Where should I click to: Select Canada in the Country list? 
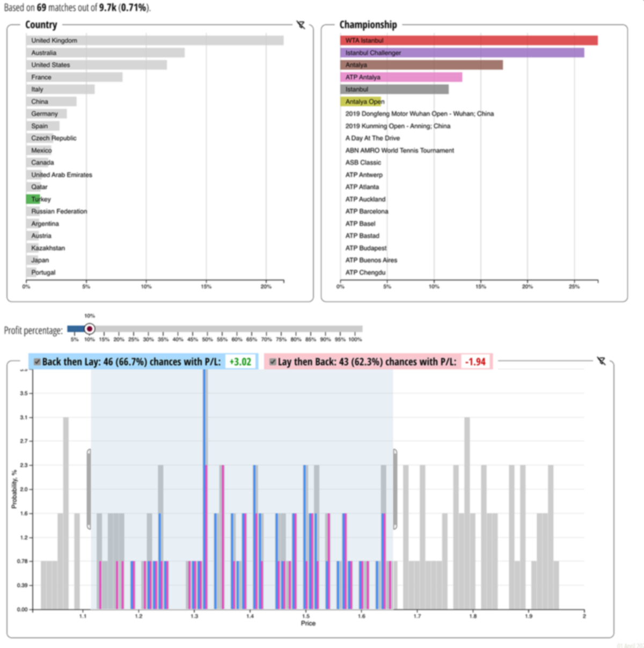42,163
